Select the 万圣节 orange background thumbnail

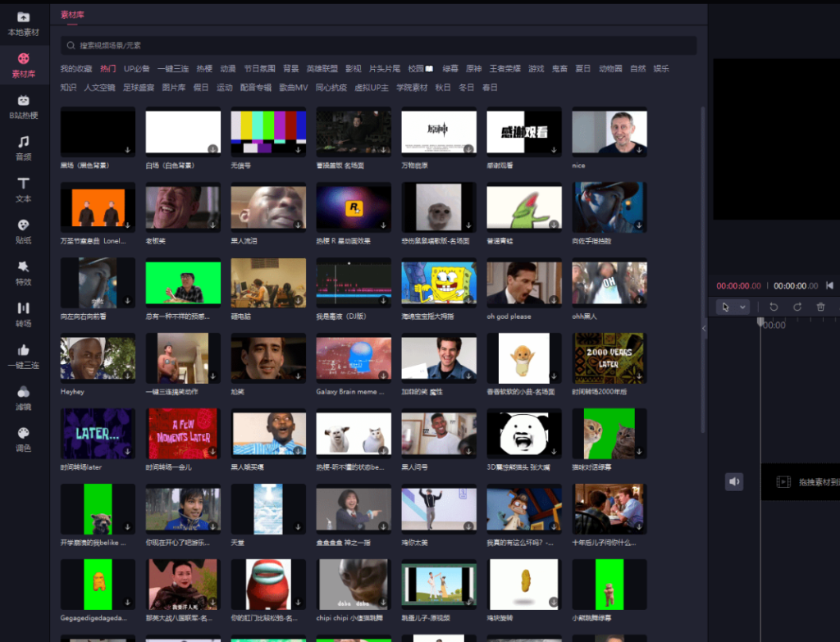pos(98,207)
